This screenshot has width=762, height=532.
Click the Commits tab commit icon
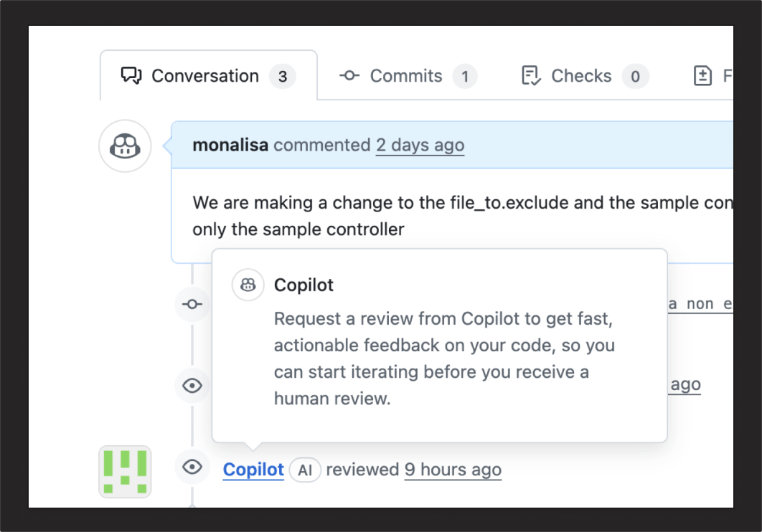tap(349, 76)
